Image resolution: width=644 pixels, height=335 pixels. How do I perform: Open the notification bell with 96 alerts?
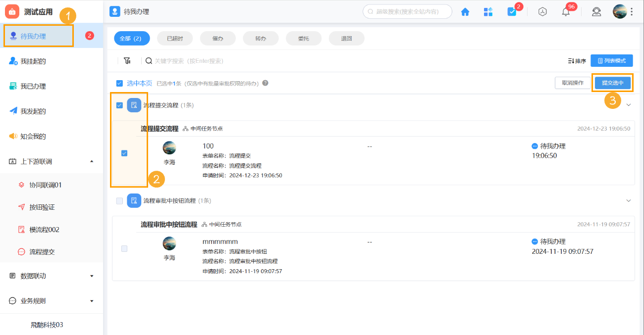coord(565,11)
